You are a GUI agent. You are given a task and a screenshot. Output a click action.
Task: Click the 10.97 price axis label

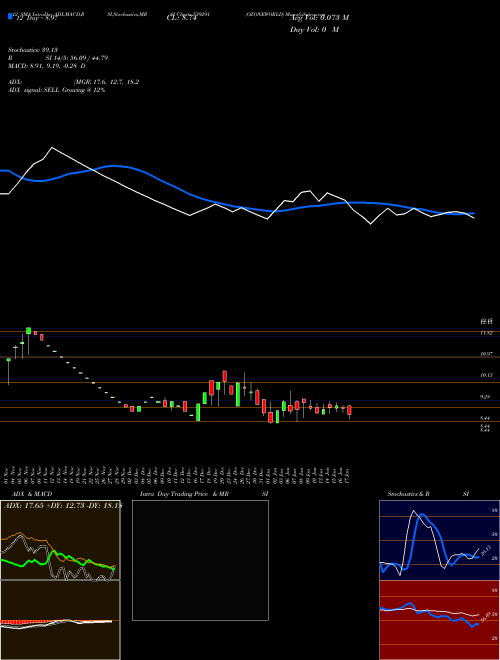[x=486, y=354]
